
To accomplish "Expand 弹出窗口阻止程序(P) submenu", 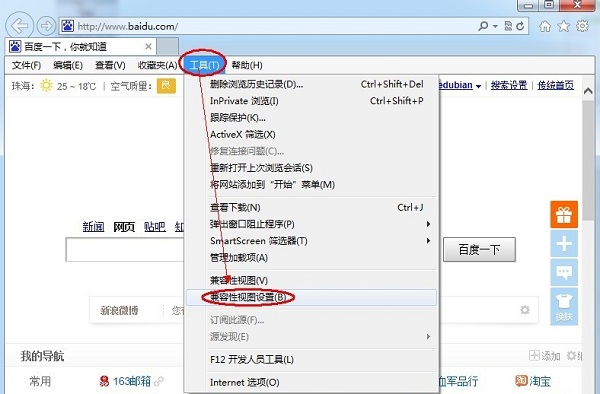I will click(311, 224).
